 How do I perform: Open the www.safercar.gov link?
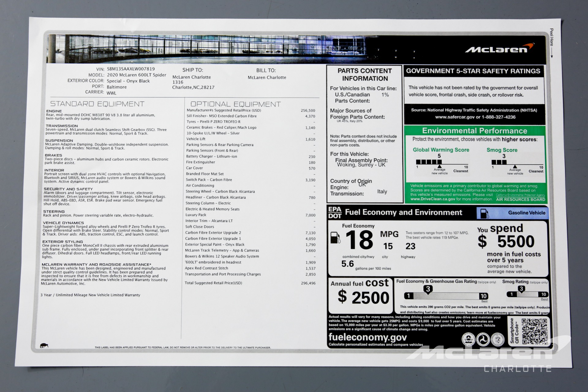pyautogui.click(x=454, y=117)
